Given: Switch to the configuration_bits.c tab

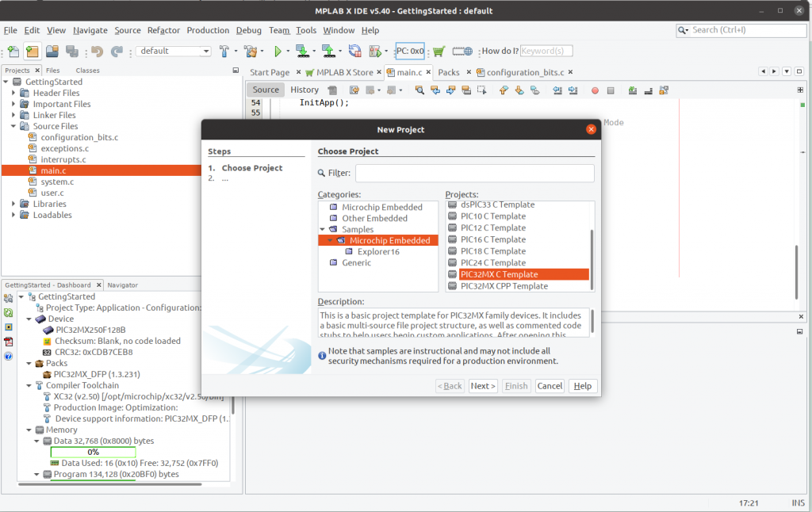Looking at the screenshot, I should (525, 72).
